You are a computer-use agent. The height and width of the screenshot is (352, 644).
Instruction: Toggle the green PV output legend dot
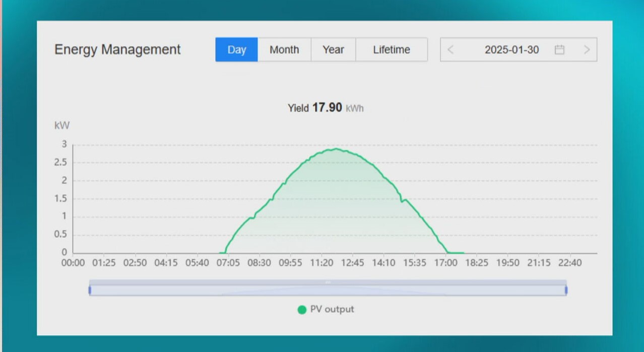tap(302, 310)
